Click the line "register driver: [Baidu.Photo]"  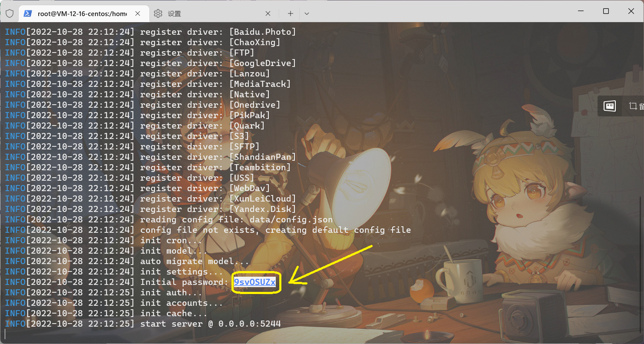(218, 32)
